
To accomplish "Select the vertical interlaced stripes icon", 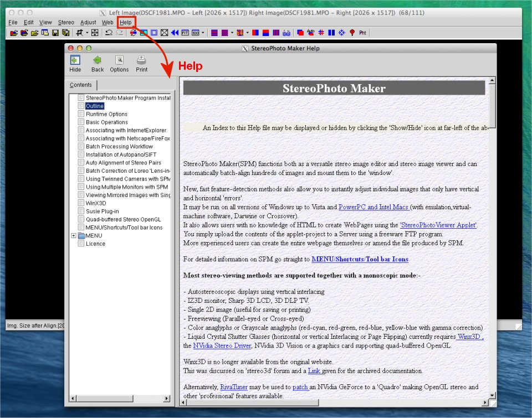I will pyautogui.click(x=276, y=33).
